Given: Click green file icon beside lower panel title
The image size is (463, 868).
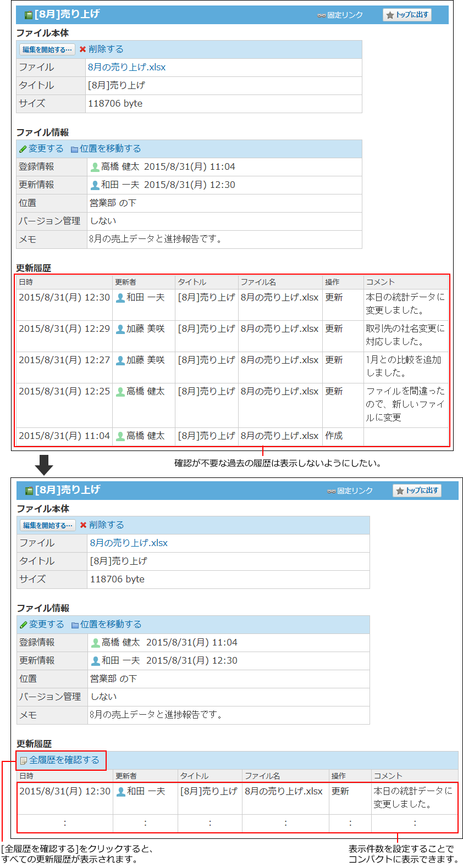Looking at the screenshot, I should tap(29, 491).
